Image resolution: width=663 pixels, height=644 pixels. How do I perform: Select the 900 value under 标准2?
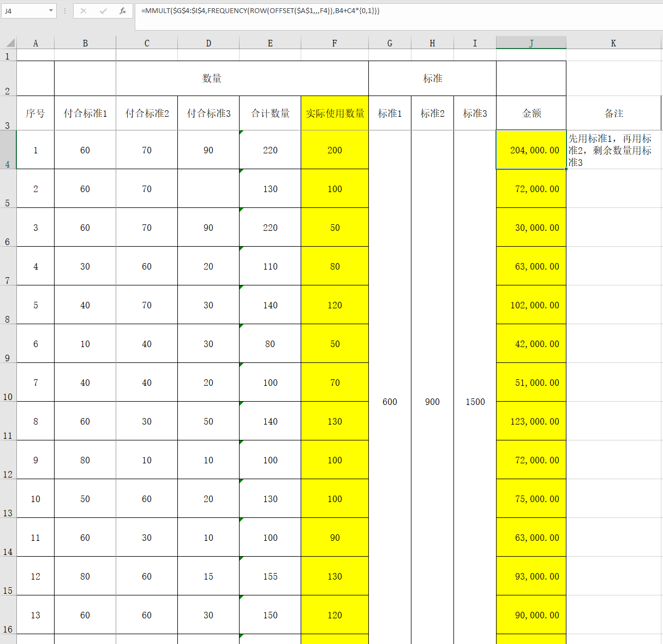click(432, 402)
